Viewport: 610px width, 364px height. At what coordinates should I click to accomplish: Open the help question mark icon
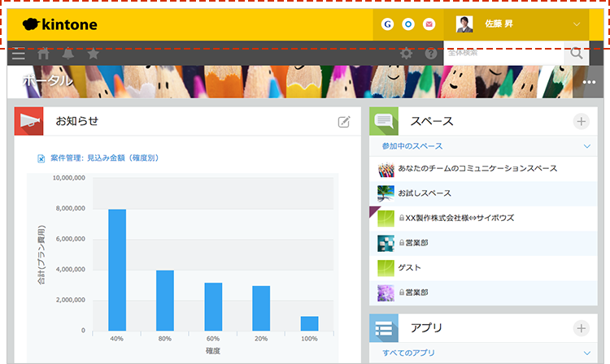431,54
